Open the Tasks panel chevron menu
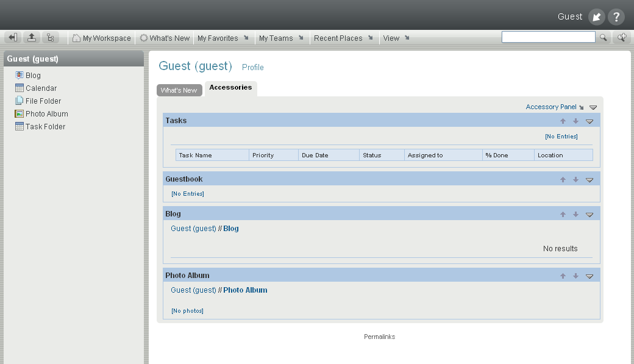The height and width of the screenshot is (364, 634). coord(589,121)
